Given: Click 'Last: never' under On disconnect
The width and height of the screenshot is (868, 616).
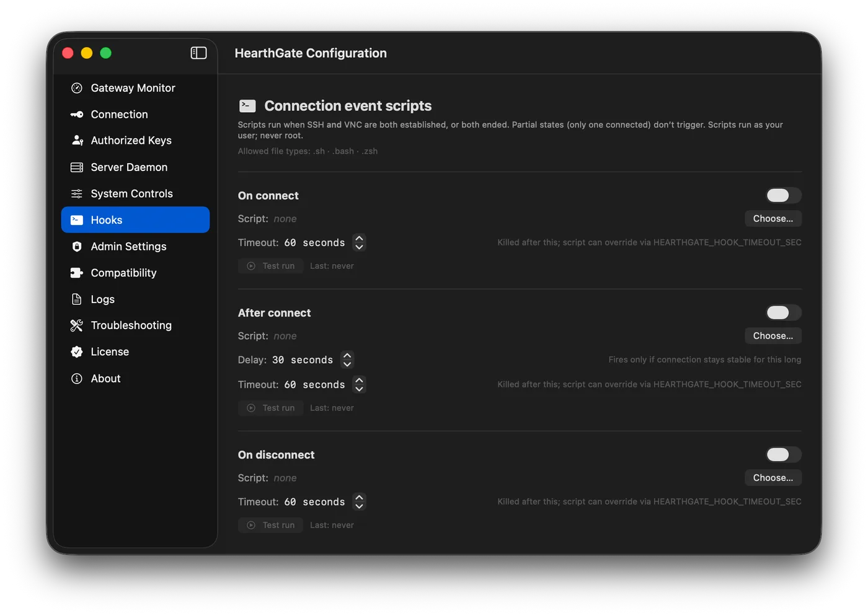Looking at the screenshot, I should 332,525.
